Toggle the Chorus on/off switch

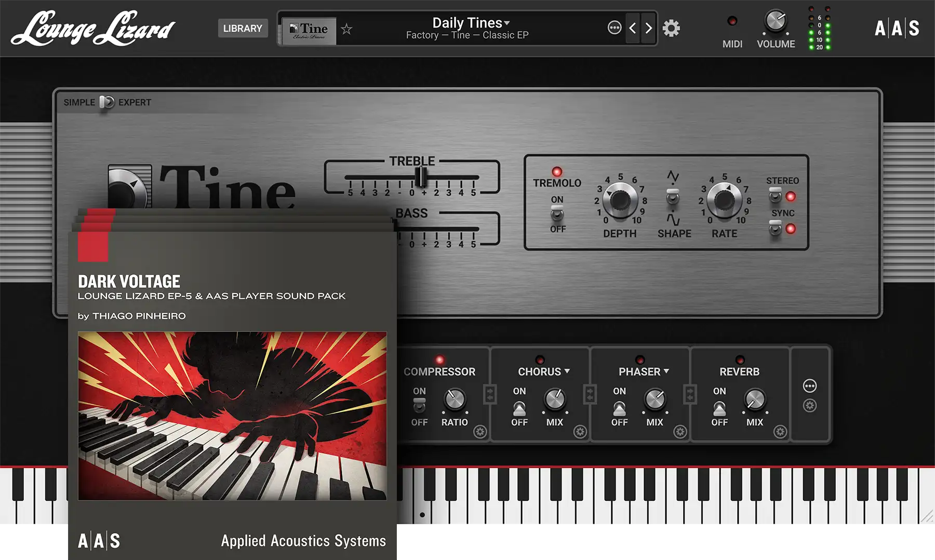[x=519, y=408]
